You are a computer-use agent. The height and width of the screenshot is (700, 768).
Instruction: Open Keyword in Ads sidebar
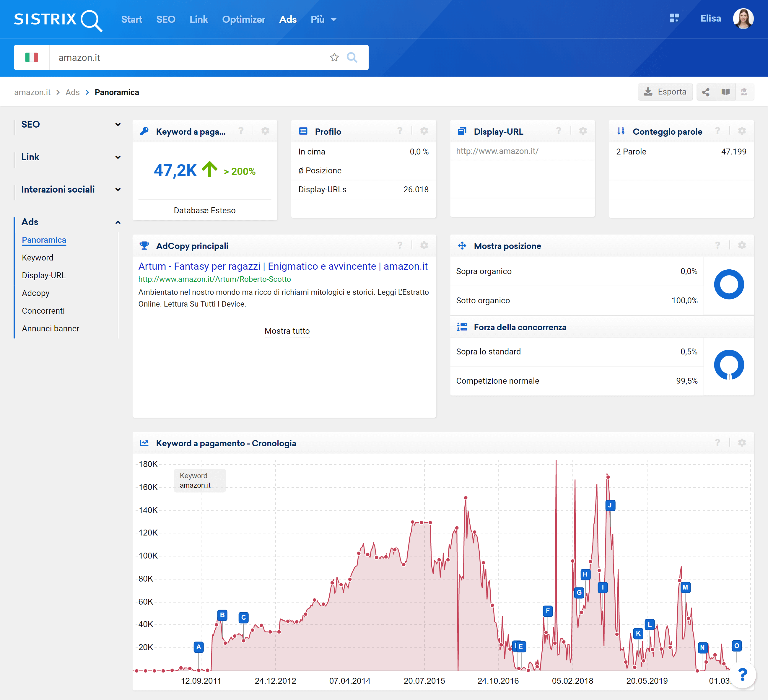click(37, 258)
